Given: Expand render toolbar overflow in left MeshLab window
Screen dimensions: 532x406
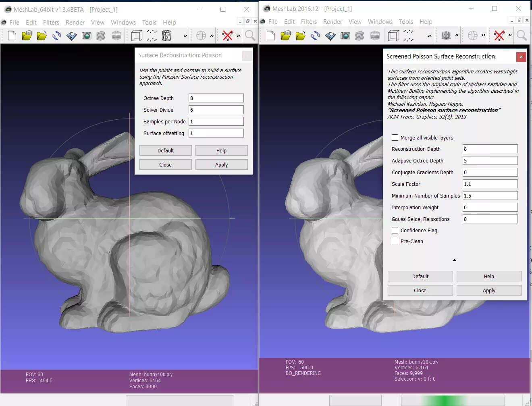Looking at the screenshot, I should coord(185,36).
